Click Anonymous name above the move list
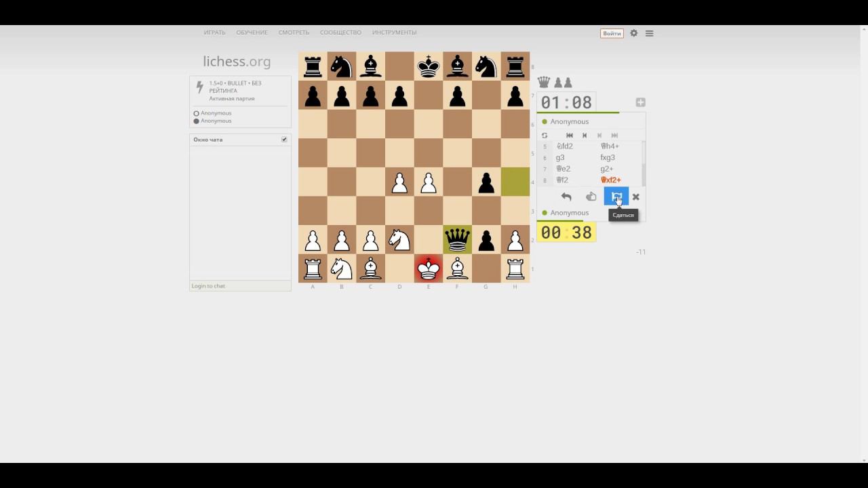 [570, 121]
